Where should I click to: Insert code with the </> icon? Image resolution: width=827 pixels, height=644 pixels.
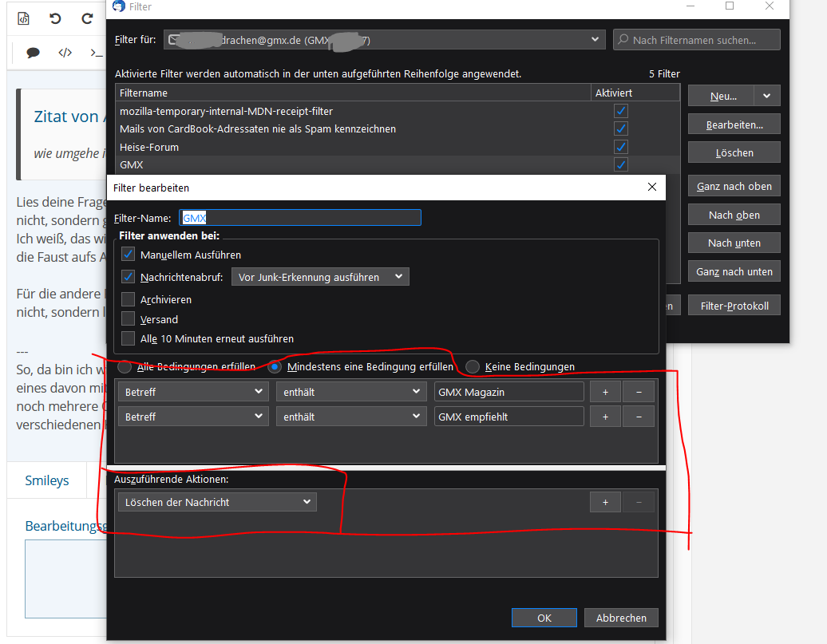65,52
